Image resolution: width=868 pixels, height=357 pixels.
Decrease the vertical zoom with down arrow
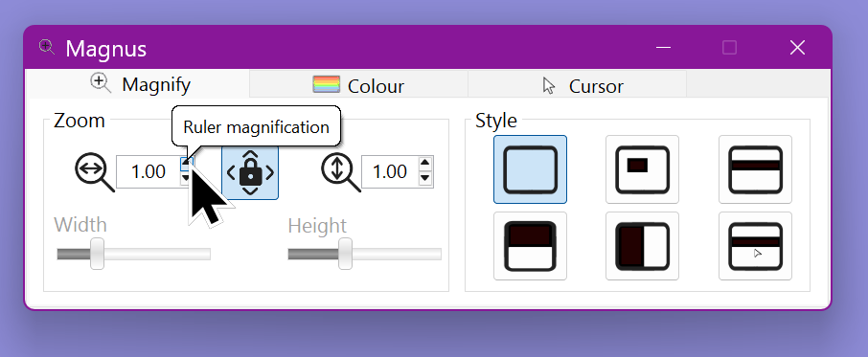click(425, 178)
